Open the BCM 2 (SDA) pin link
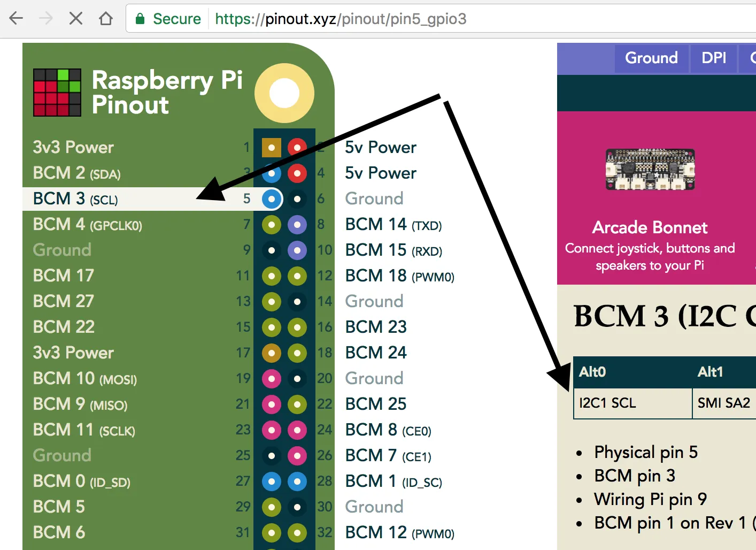Viewport: 756px width, 550px height. coord(76,173)
